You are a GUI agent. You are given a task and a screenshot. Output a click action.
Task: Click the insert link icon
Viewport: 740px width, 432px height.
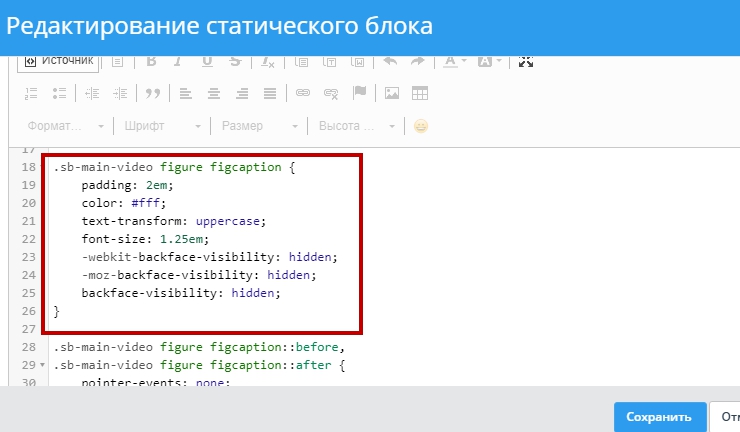[303, 93]
